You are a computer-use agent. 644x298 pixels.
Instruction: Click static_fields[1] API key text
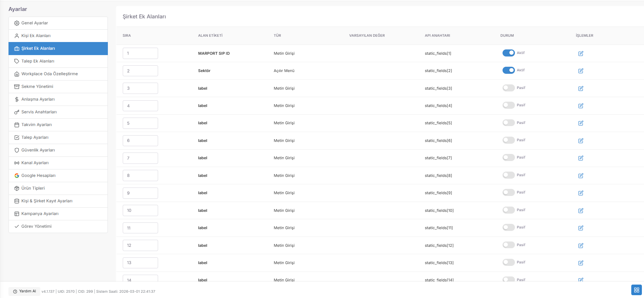(x=438, y=53)
